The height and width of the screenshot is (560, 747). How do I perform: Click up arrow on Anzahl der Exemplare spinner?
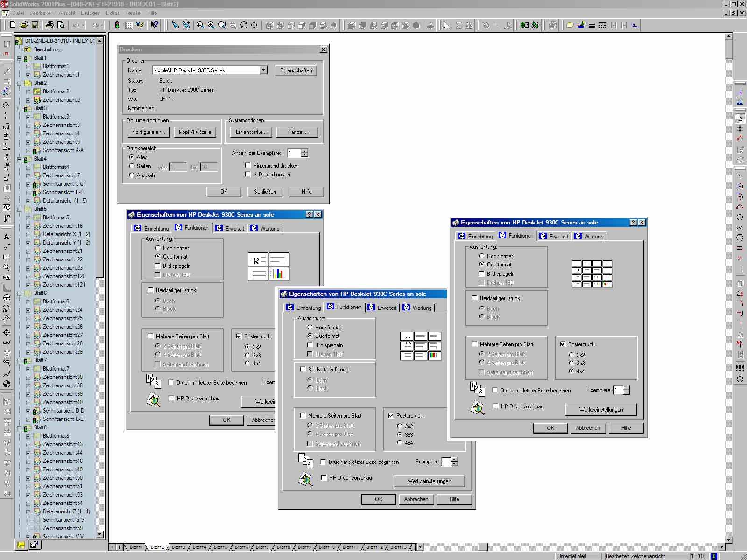point(304,151)
